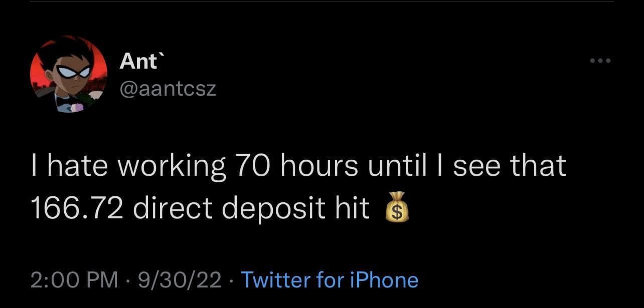
Task: Open the @aantcsz handle profile
Action: (x=168, y=88)
